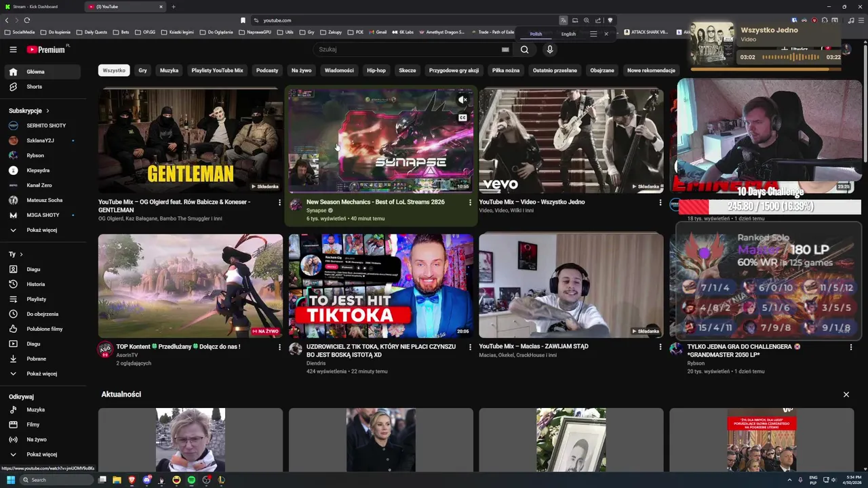Open GENTLEMAN mix video thumbnail
Screen dimensions: 868x488
pyautogui.click(x=191, y=140)
